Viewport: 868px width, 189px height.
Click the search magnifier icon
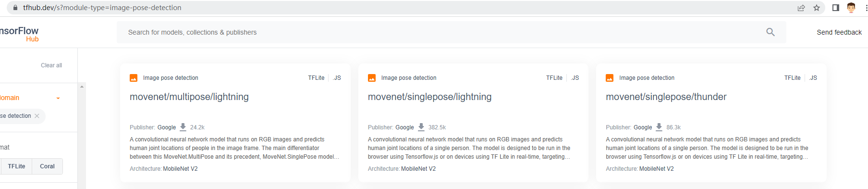[770, 32]
